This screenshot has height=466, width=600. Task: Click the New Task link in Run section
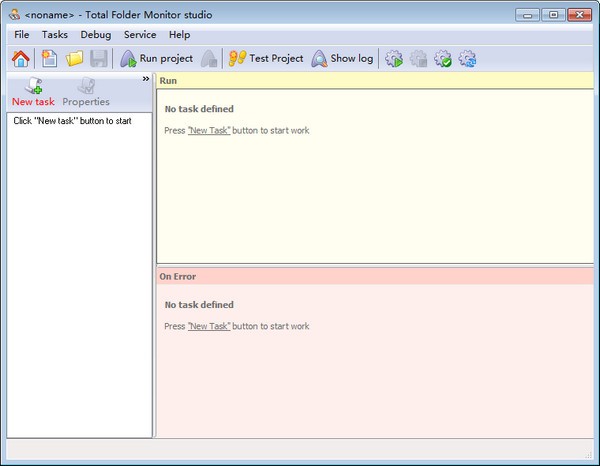(209, 131)
